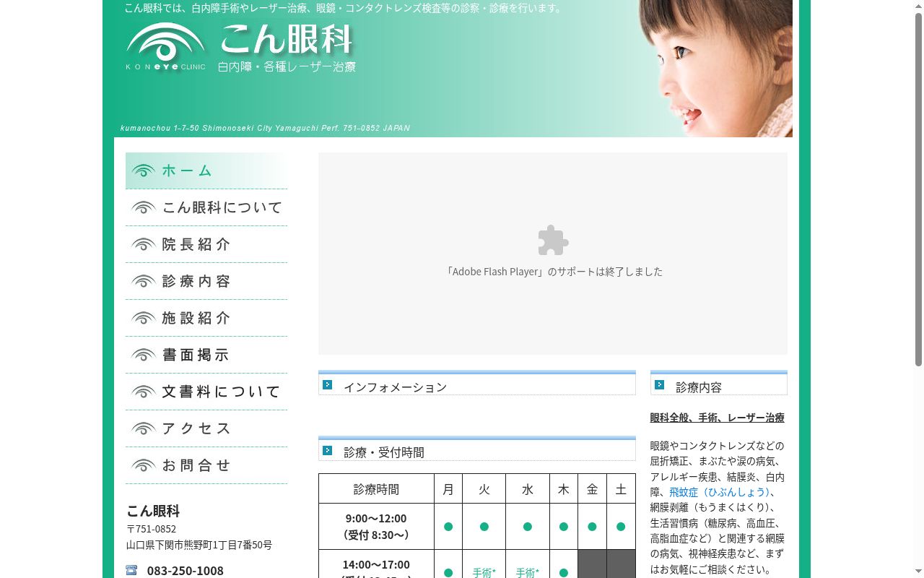This screenshot has height=578, width=924.
Task: Click the arrow icon next to 診療・受付時間
Action: click(x=327, y=450)
